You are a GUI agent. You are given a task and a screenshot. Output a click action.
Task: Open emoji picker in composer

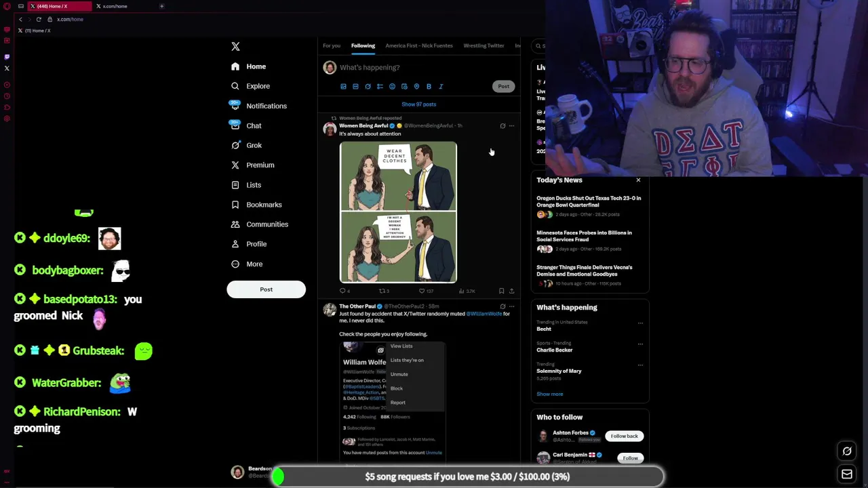[x=392, y=87]
